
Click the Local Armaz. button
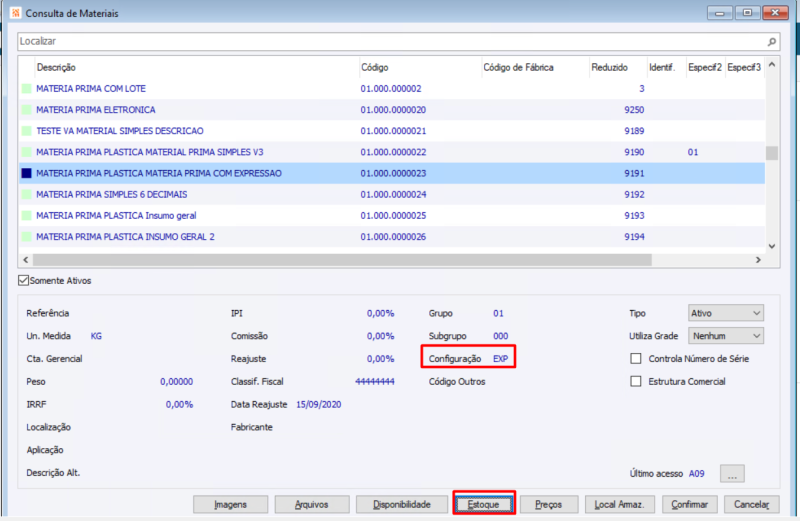coord(619,504)
